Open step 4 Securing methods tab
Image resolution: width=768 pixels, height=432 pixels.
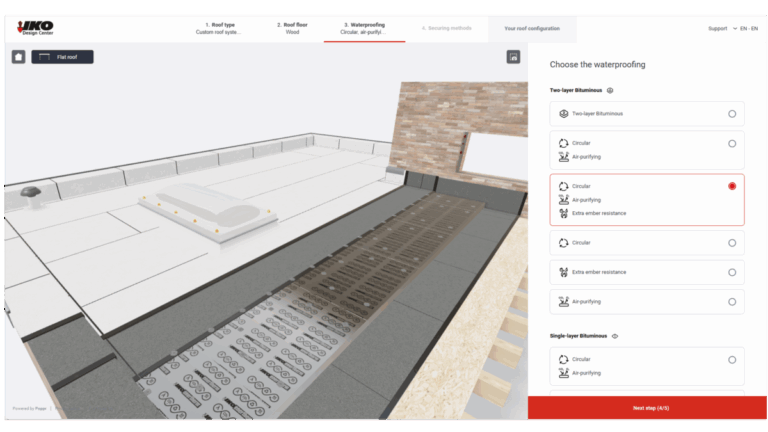(x=447, y=28)
